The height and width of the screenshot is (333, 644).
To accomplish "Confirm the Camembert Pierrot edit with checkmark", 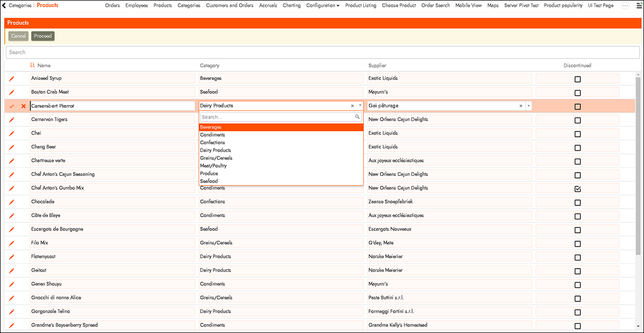I will point(12,106).
